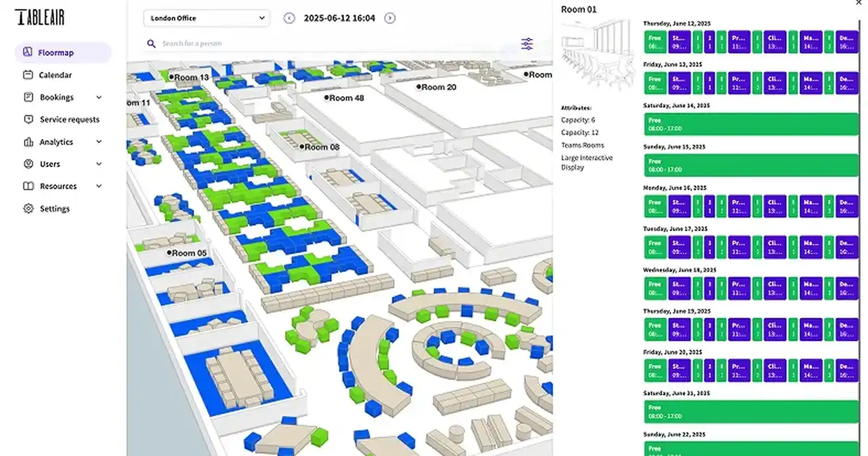Close the Room 01 details panel

[x=859, y=4]
